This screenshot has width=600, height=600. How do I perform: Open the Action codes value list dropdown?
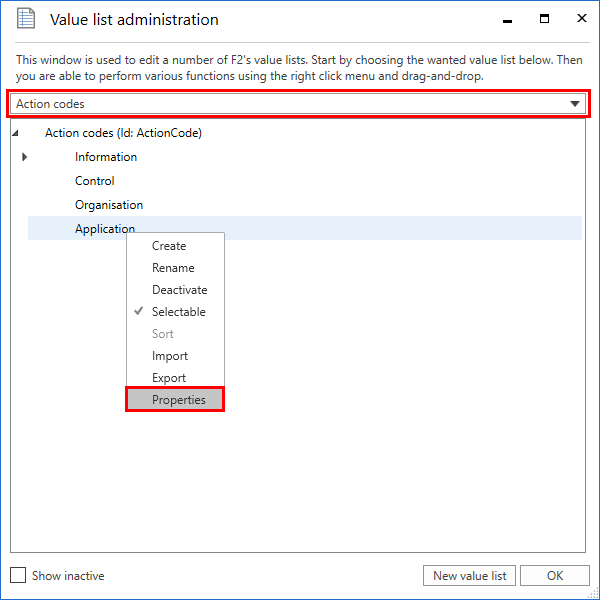tap(574, 104)
